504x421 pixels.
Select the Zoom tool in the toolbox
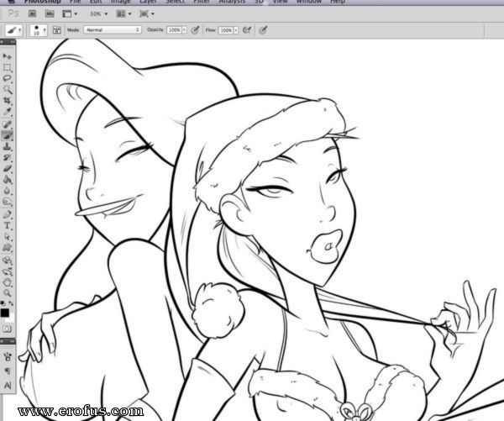(7, 293)
